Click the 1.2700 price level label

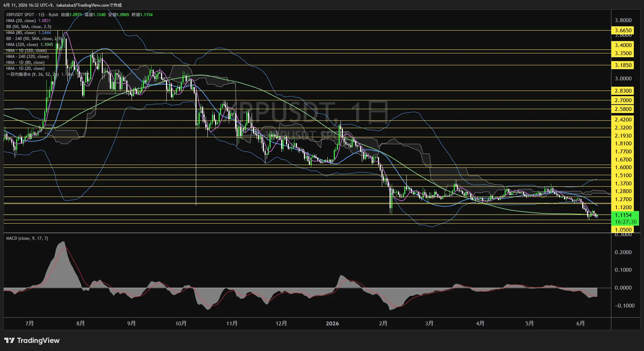623,199
